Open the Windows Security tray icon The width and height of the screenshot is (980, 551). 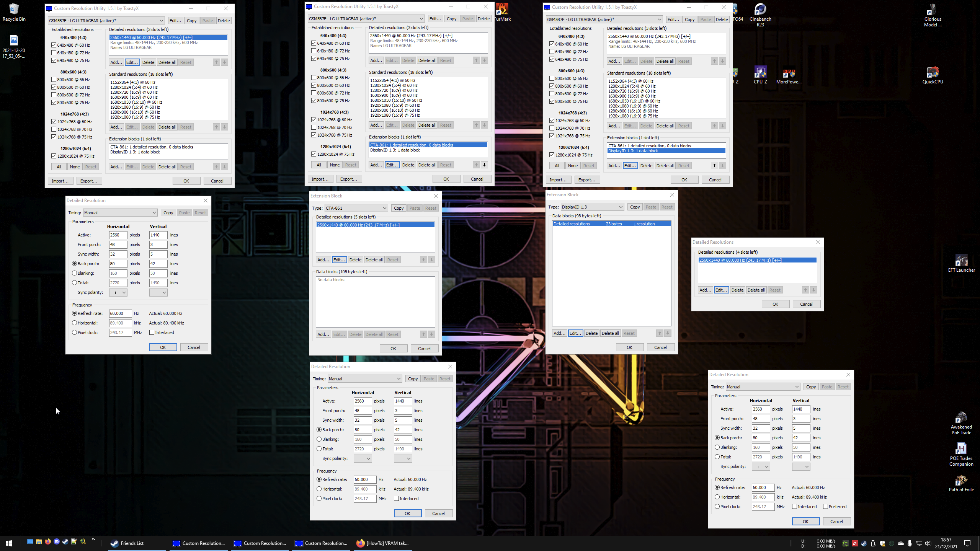882,543
